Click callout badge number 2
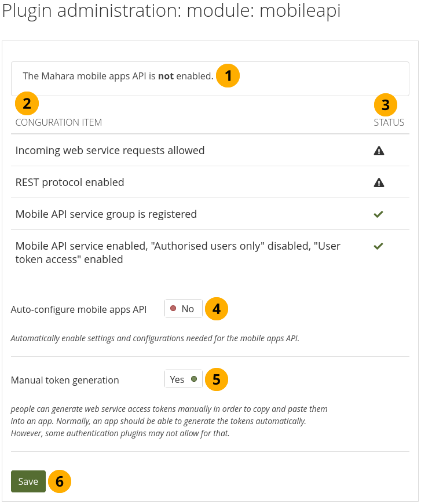Viewport: 421px width, 504px height. pyautogui.click(x=27, y=104)
